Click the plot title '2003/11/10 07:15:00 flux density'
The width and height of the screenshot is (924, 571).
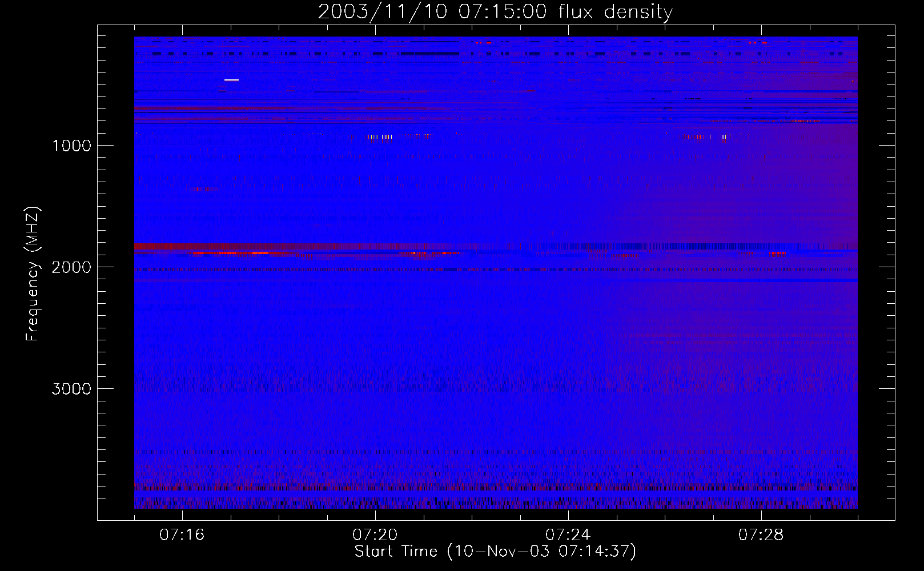(x=495, y=11)
